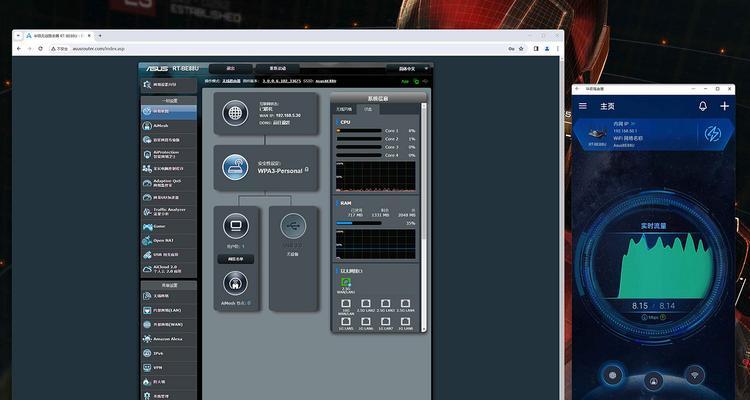
Task: Click the USB device icon in the network map
Action: click(x=293, y=226)
